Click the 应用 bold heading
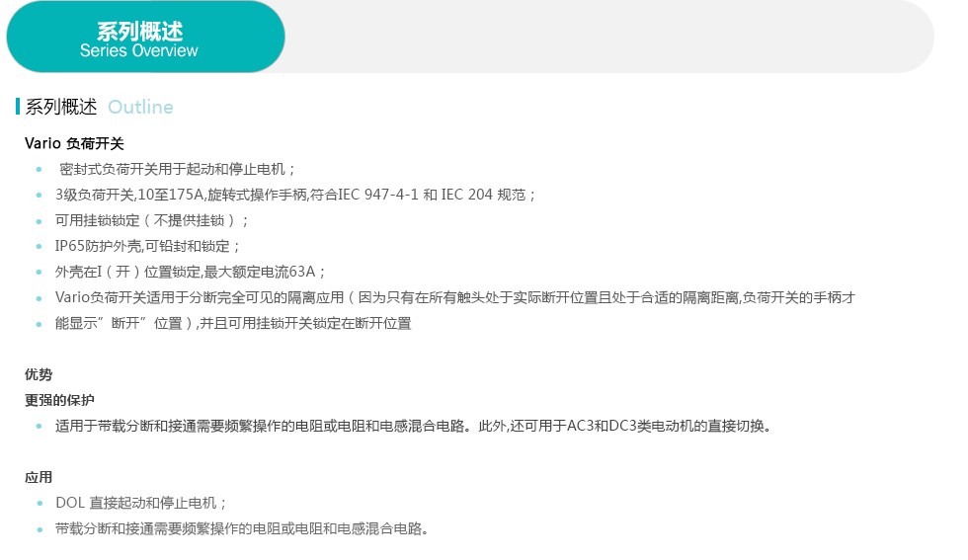968x560 pixels. (39, 477)
